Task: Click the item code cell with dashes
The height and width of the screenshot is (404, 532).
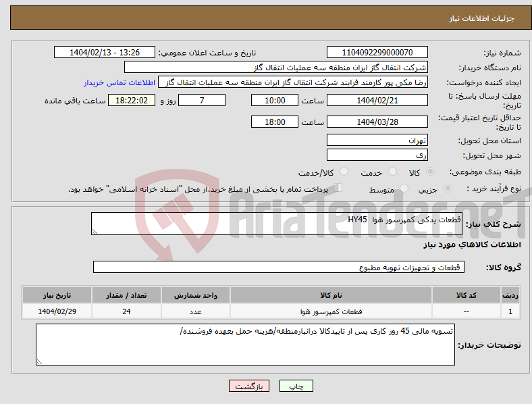Action: click(x=467, y=311)
